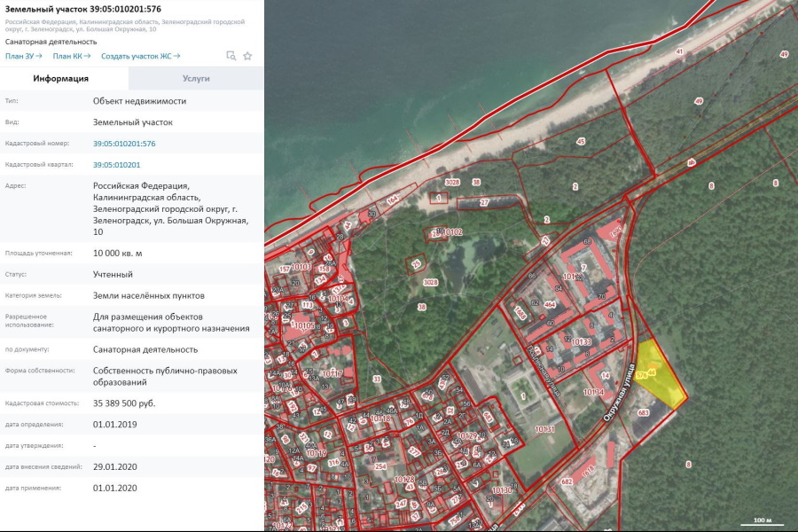The width and height of the screenshot is (798, 532).
Task: Open cadastral quarter 39:05:010201 link
Action: point(116,165)
